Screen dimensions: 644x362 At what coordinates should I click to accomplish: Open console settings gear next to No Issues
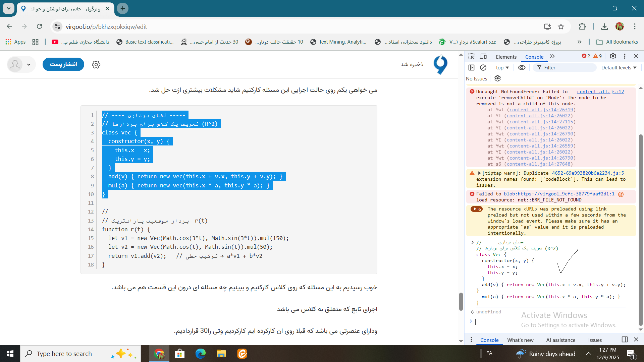point(497,78)
